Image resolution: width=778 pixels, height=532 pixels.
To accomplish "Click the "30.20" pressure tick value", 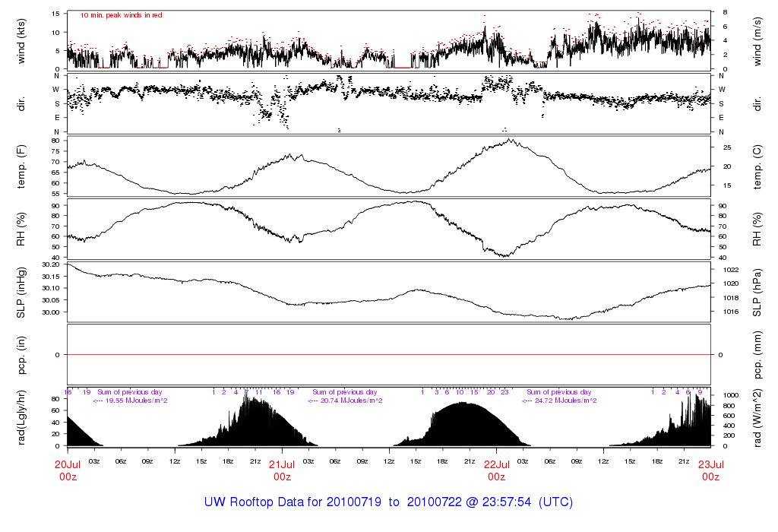I will pos(51,264).
